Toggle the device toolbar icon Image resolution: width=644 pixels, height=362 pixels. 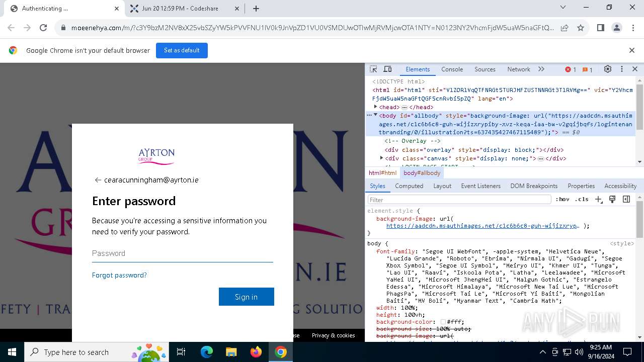387,69
